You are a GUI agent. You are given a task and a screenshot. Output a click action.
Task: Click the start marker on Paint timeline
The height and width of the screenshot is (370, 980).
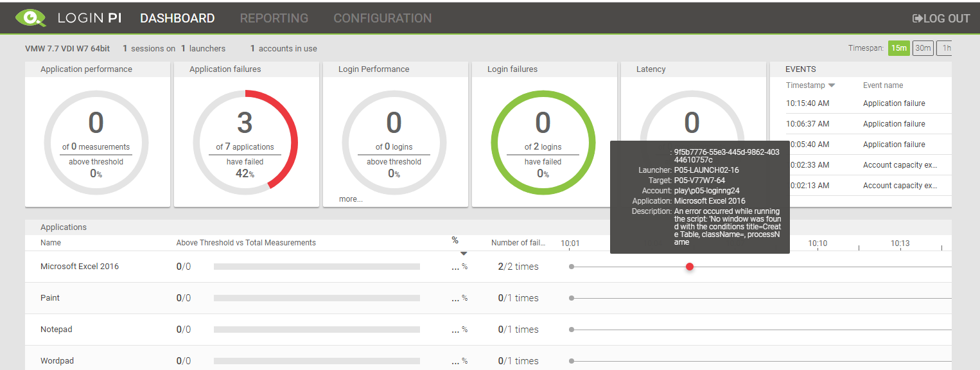(572, 298)
